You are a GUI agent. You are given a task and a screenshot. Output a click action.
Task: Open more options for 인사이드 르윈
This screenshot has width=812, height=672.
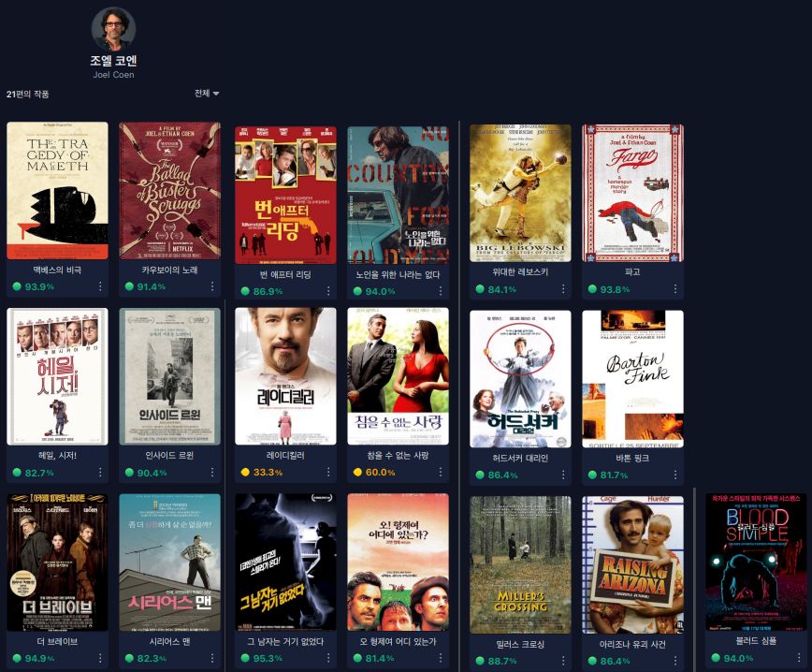pos(212,473)
